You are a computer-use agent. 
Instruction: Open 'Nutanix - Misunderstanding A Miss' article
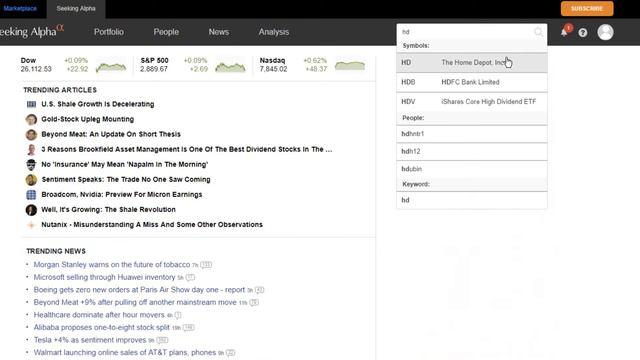pos(152,225)
